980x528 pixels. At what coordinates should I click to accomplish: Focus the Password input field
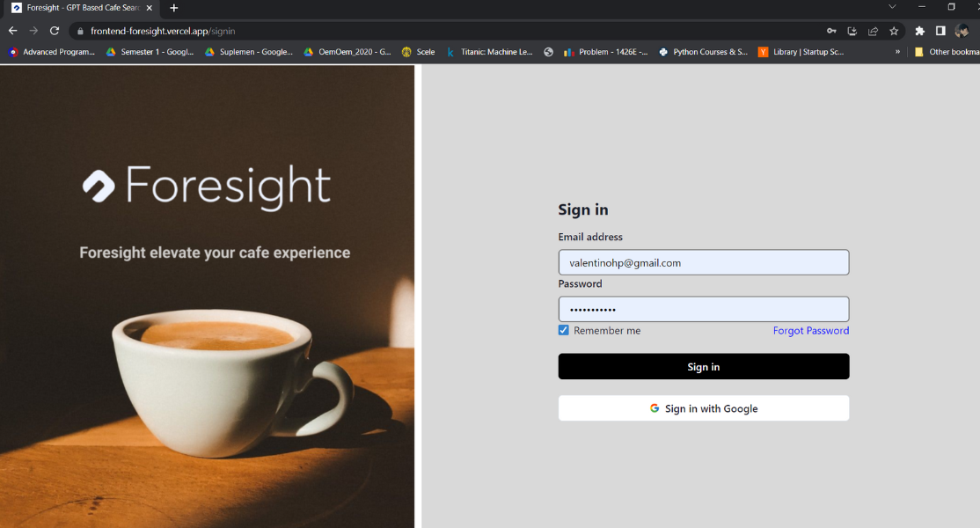703,309
